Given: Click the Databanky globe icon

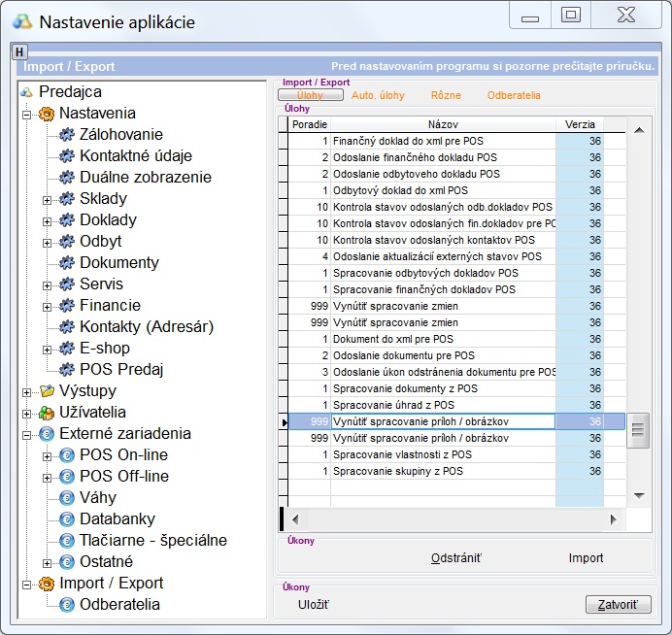Looking at the screenshot, I should [x=66, y=519].
